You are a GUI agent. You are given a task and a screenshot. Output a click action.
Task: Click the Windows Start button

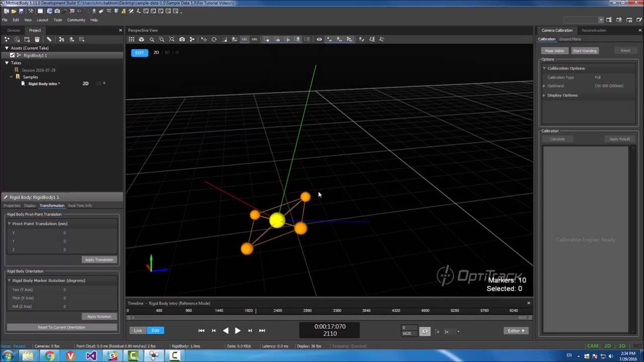(x=8, y=356)
